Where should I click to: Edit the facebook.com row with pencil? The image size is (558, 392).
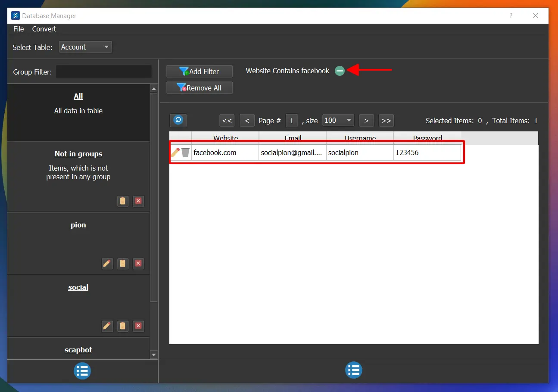[x=175, y=152]
